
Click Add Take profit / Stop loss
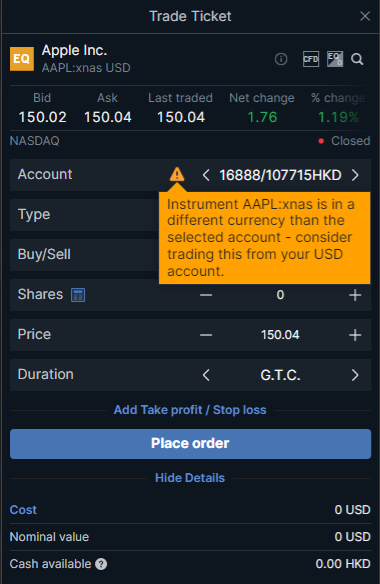[190, 410]
